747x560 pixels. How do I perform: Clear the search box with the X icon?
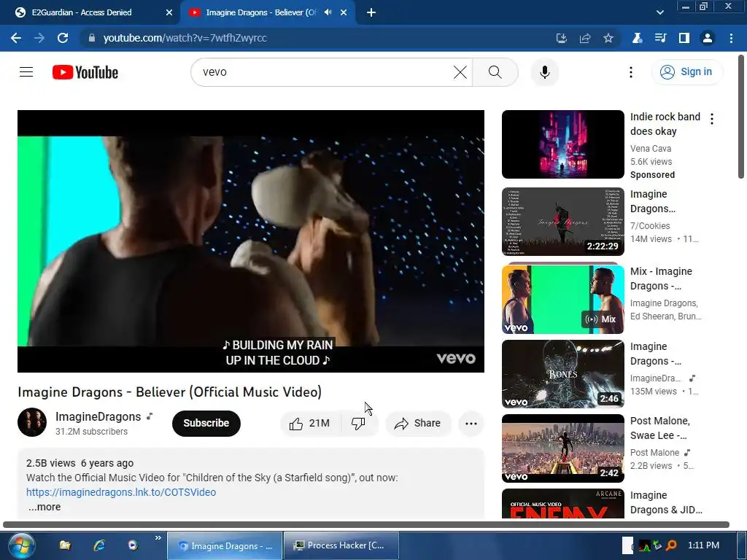pos(460,72)
